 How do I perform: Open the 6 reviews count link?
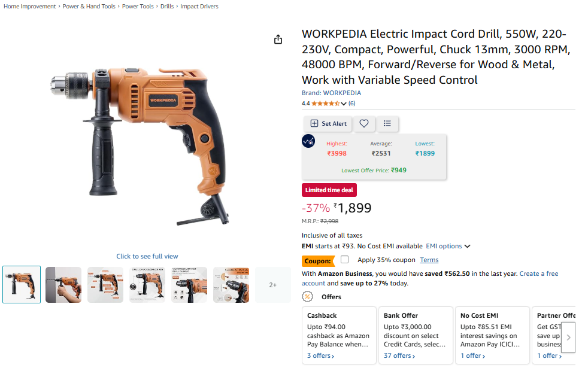[x=351, y=104]
